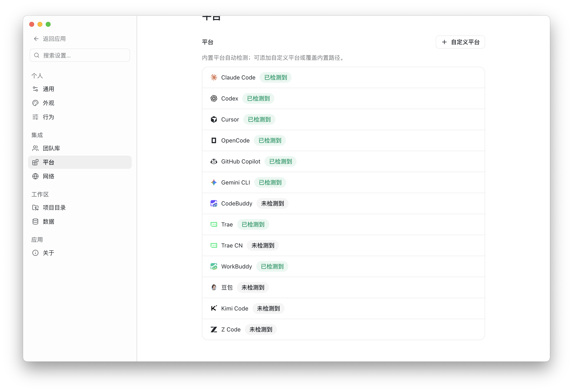This screenshot has height=392, width=573.
Task: Click the blocks icon beside 平台
Action: pos(35,162)
